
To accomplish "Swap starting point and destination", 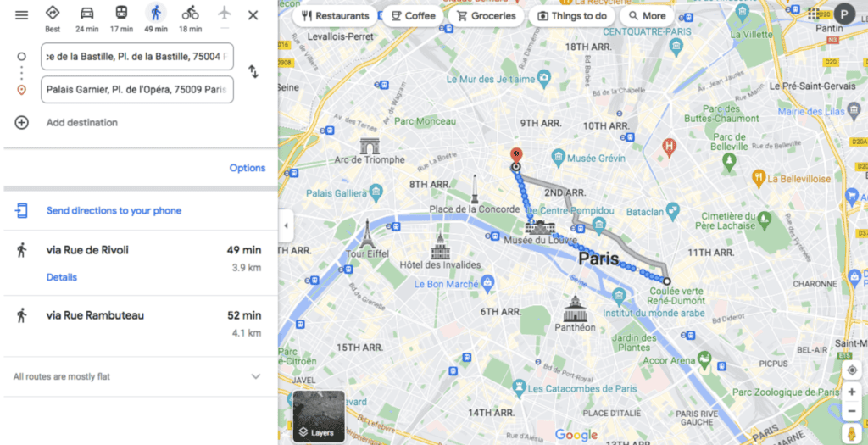I will (253, 72).
